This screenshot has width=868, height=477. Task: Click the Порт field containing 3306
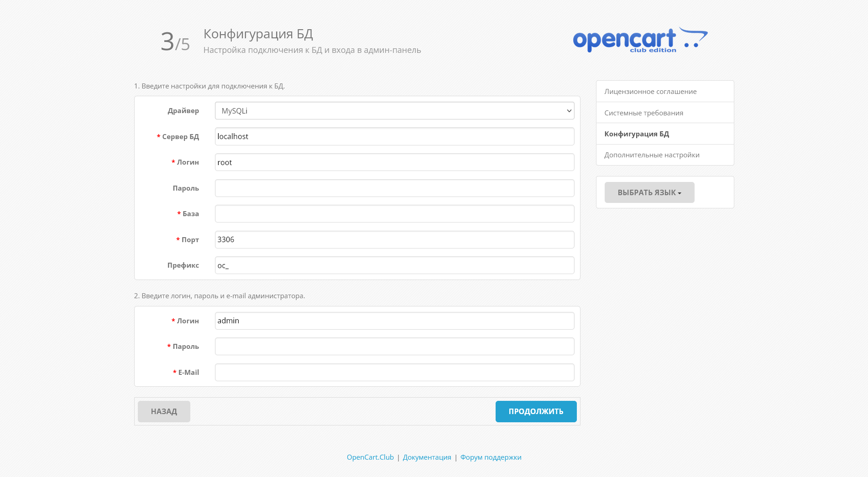pos(394,239)
